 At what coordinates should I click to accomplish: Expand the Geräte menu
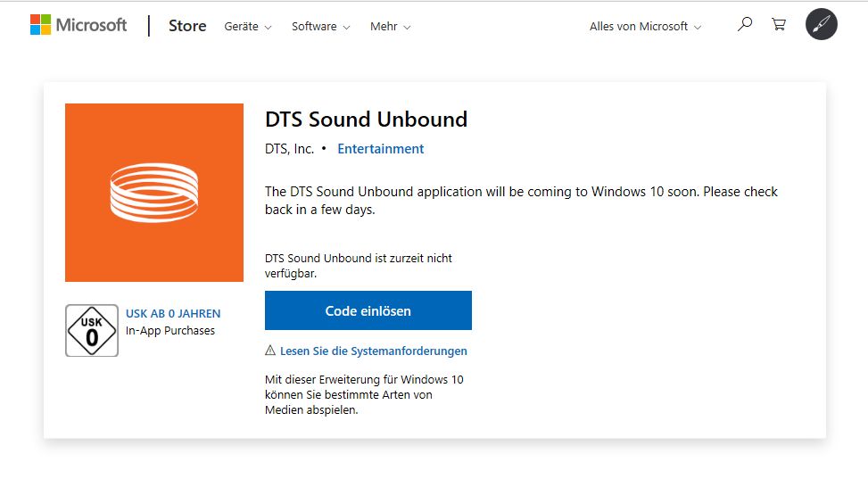click(247, 27)
